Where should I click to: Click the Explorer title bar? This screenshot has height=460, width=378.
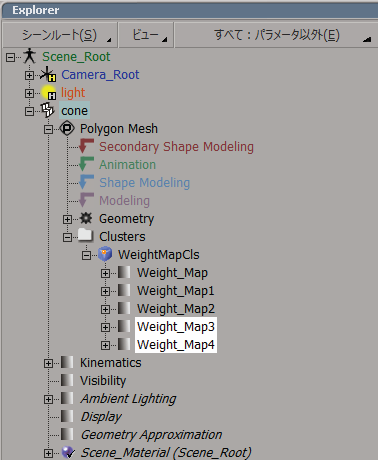click(190, 10)
